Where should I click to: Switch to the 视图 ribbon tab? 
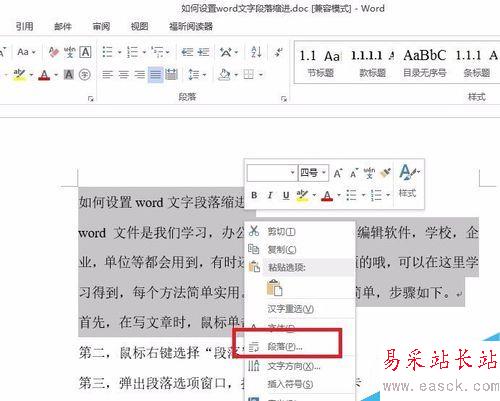point(139,26)
